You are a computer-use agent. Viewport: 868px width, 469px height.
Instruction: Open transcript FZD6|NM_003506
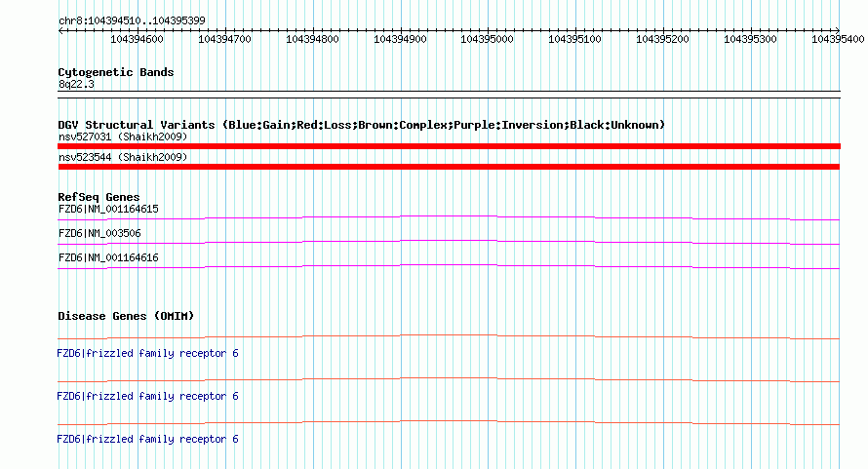(x=99, y=234)
